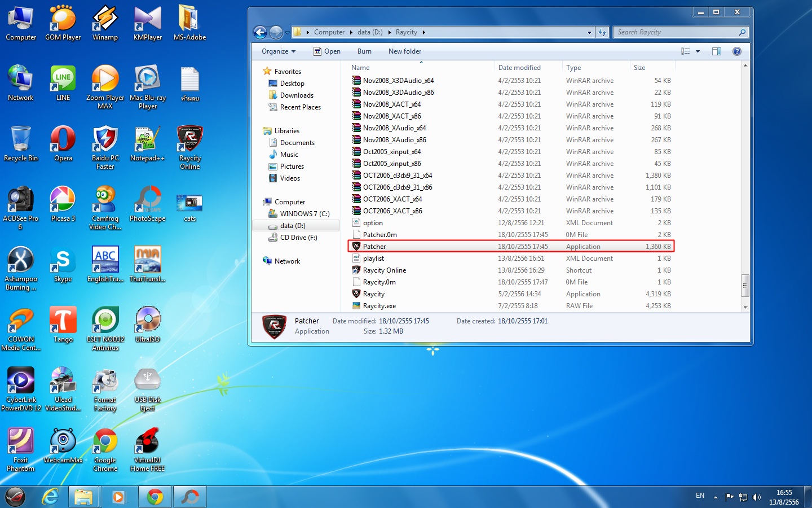Click Burn in the Explorer toolbar

[364, 51]
